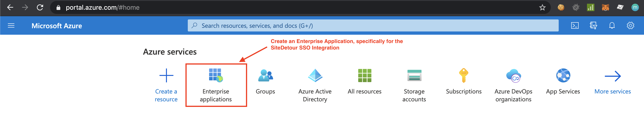The width and height of the screenshot is (644, 118).
Task: Click the search resources, services, and docs box
Action: [373, 25]
